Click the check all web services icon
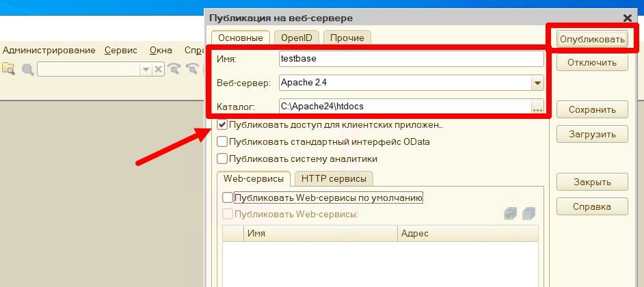This screenshot has height=287, width=644. point(510,213)
